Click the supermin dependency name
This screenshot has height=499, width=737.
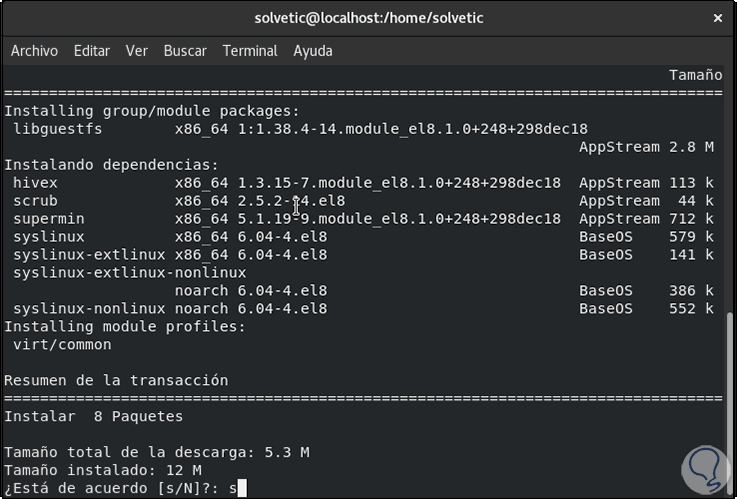tap(49, 219)
